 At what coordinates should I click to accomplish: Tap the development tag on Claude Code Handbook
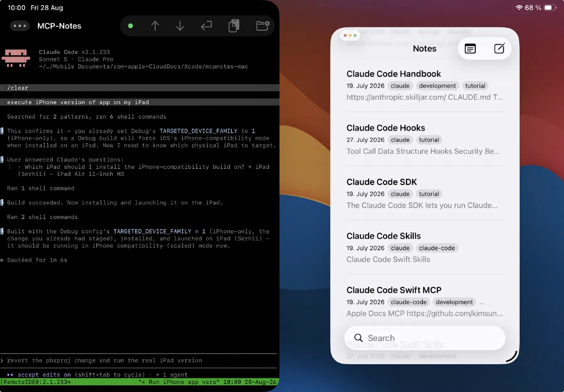pyautogui.click(x=437, y=86)
